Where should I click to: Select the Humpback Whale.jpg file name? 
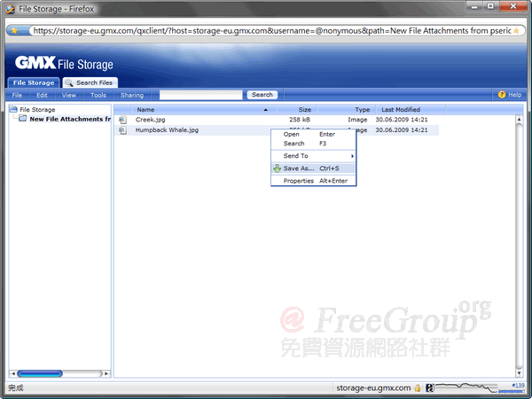pyautogui.click(x=167, y=130)
